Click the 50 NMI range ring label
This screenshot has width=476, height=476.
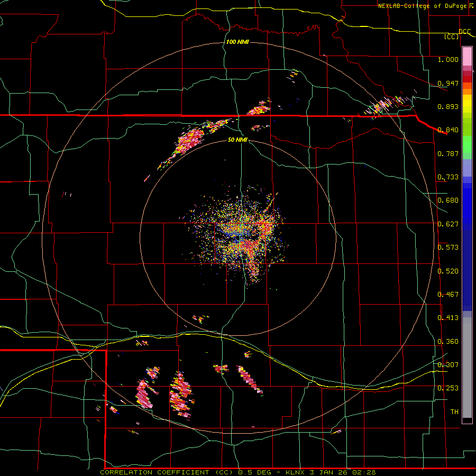coord(237,140)
